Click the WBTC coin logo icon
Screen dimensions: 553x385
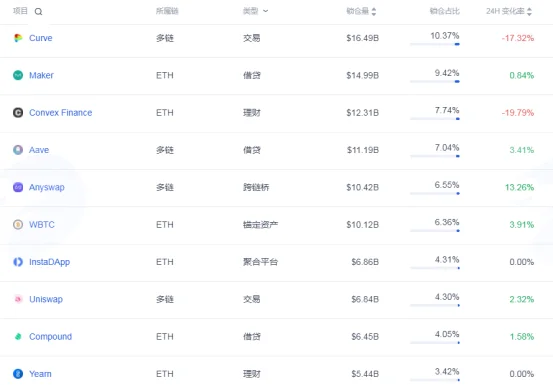tap(18, 225)
